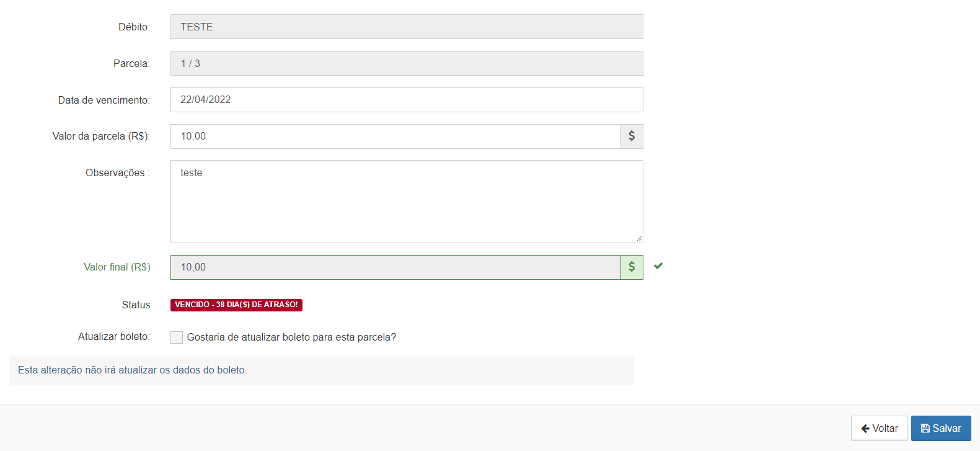The image size is (980, 451).
Task: Click the boleto warning message text
Action: pos(133,370)
